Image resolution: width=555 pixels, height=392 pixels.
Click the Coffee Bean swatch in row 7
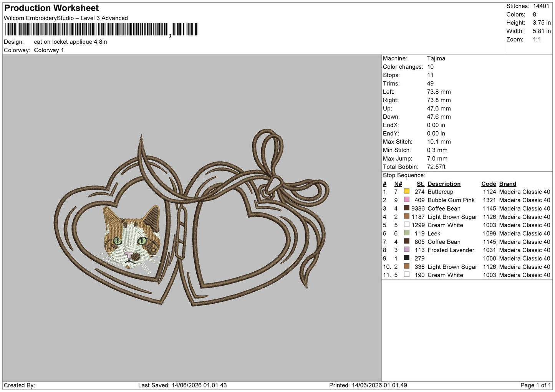pos(406,241)
